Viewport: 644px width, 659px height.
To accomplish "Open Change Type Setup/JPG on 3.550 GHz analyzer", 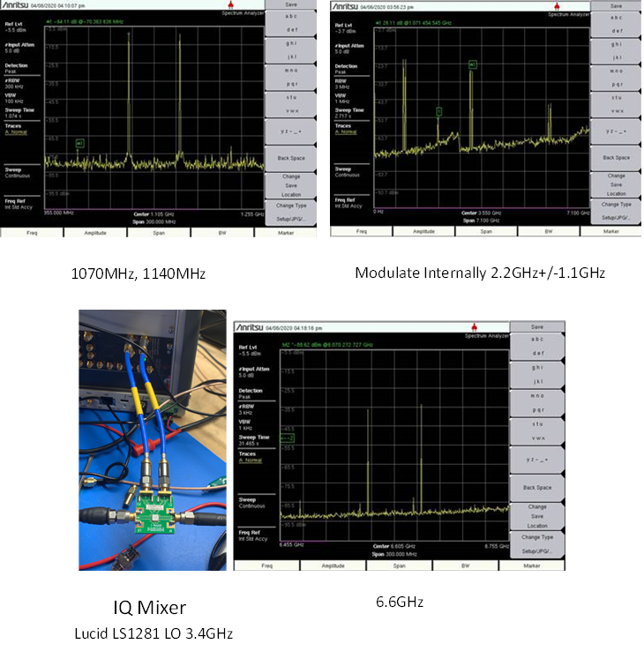I will tap(616, 208).
